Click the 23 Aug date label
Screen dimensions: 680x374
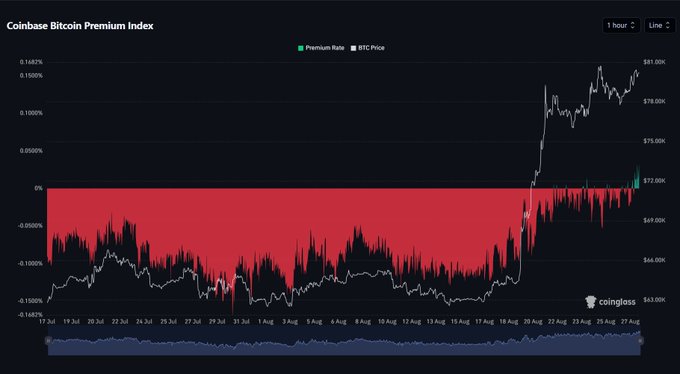click(581, 322)
